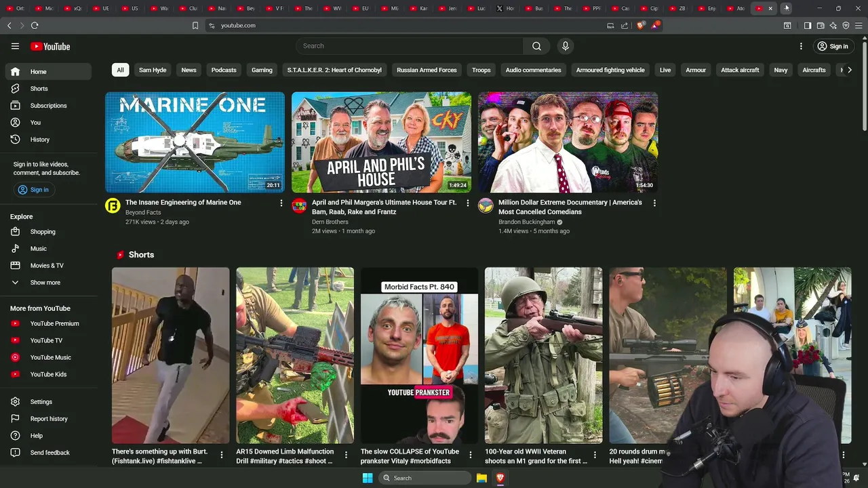Open YouTube Kids link
The width and height of the screenshot is (868, 488).
click(x=48, y=374)
